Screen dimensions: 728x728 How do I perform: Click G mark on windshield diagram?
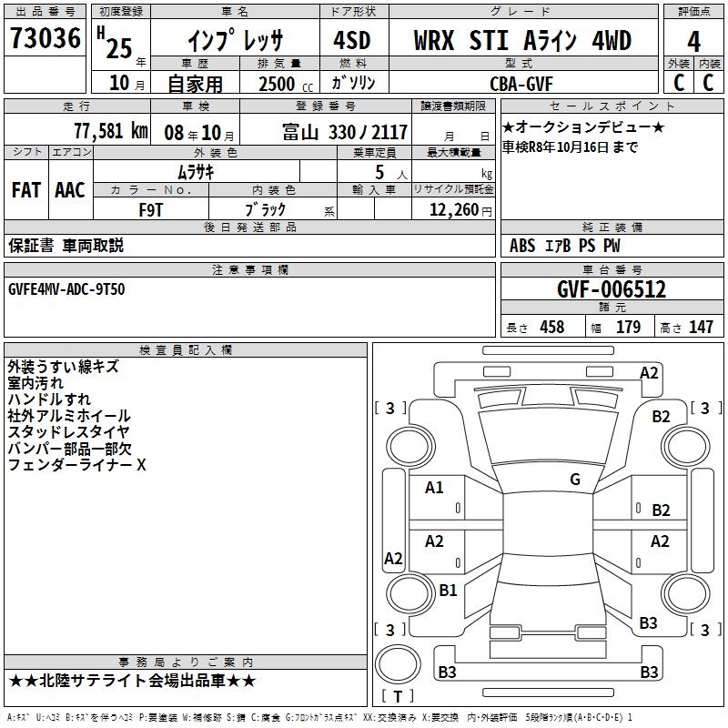(575, 480)
